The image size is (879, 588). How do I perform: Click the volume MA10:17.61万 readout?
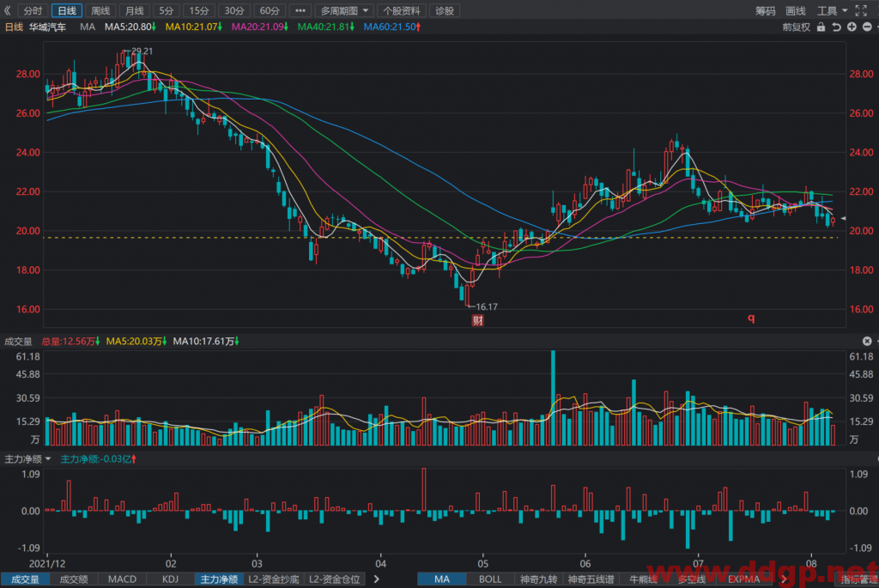tap(206, 342)
